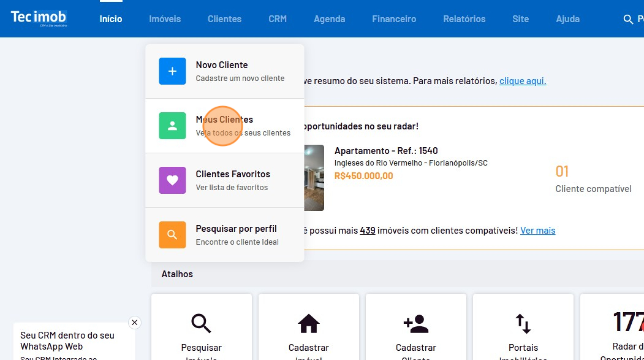Follow the "clique aqui" link
Image resolution: width=644 pixels, height=360 pixels.
522,81
